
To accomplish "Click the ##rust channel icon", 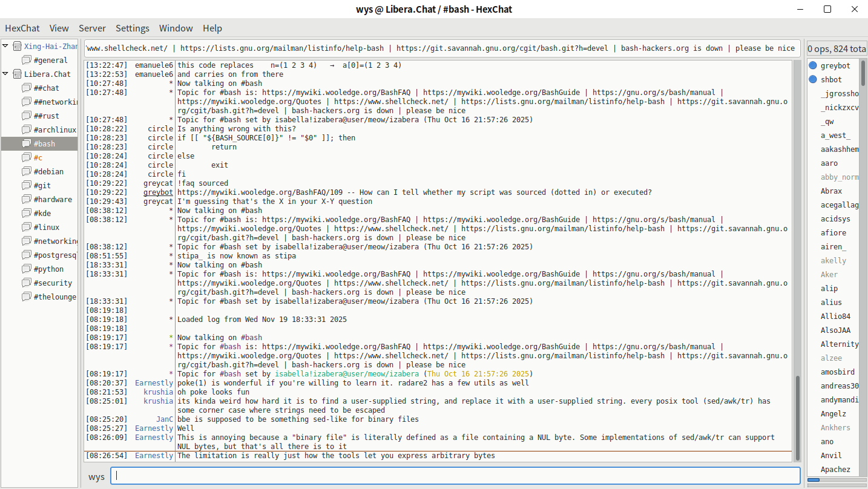I will pos(26,116).
